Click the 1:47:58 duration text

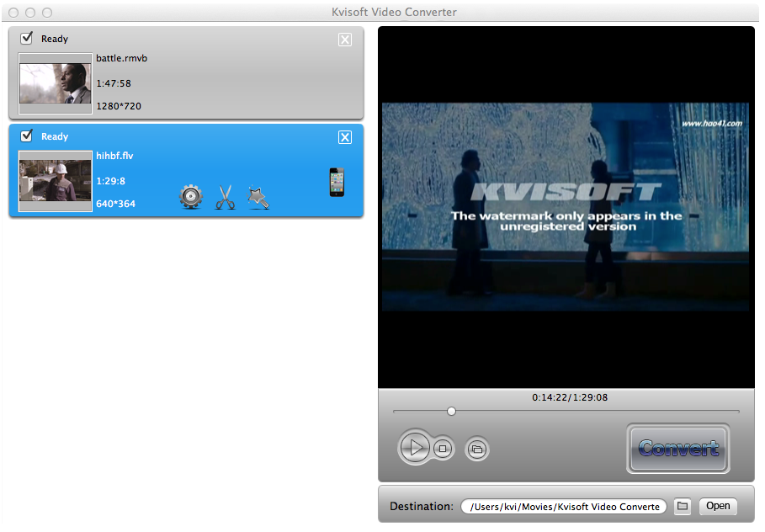(114, 83)
